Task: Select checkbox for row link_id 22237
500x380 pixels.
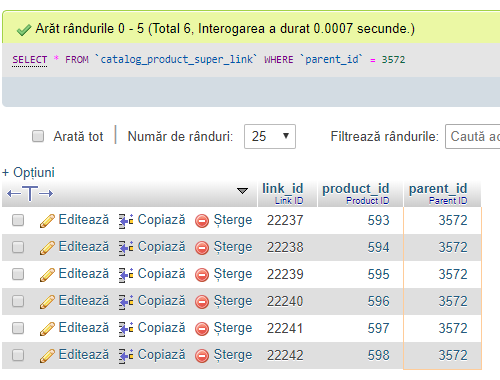Action: pos(18,220)
